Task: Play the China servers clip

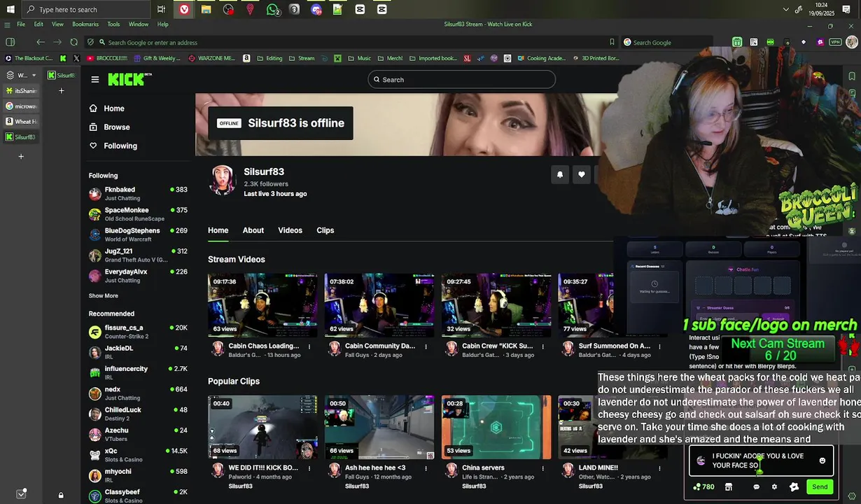Action: [x=496, y=427]
